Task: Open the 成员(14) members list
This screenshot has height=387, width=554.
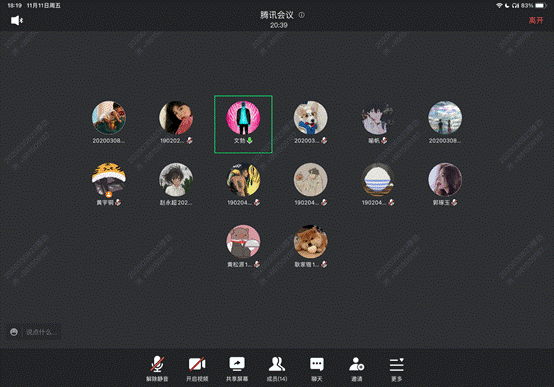Action: (x=277, y=369)
